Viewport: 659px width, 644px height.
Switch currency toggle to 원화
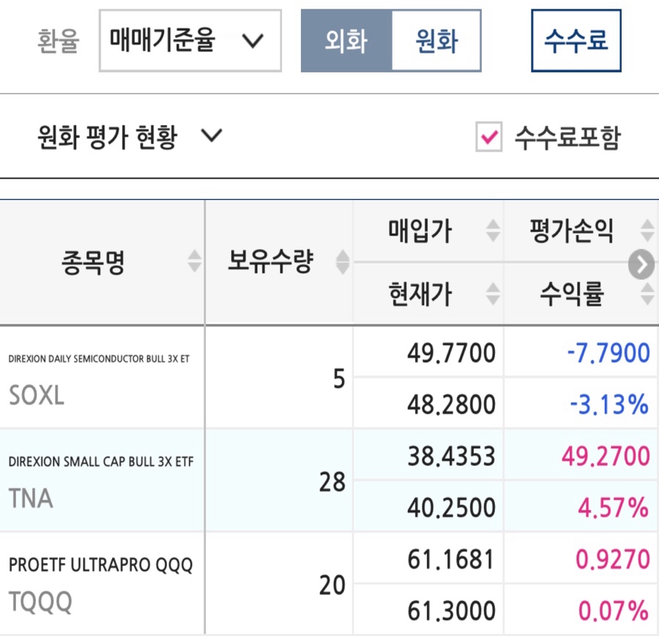[x=436, y=41]
